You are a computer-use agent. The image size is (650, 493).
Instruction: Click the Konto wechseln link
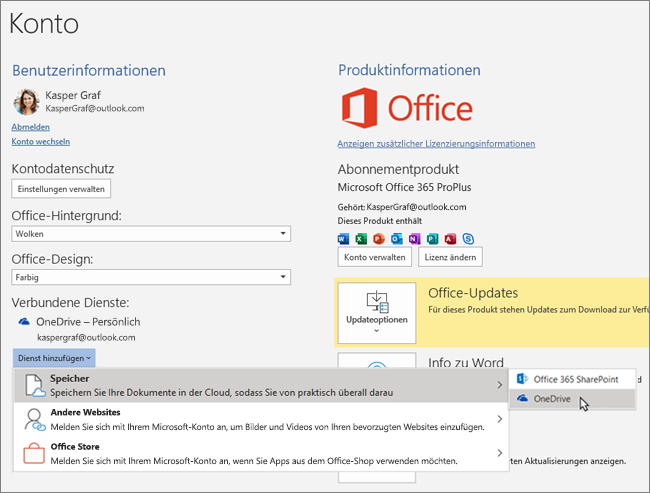pyautogui.click(x=41, y=141)
